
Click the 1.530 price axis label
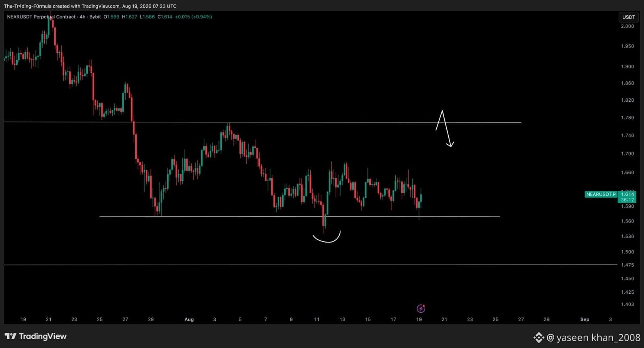point(627,237)
